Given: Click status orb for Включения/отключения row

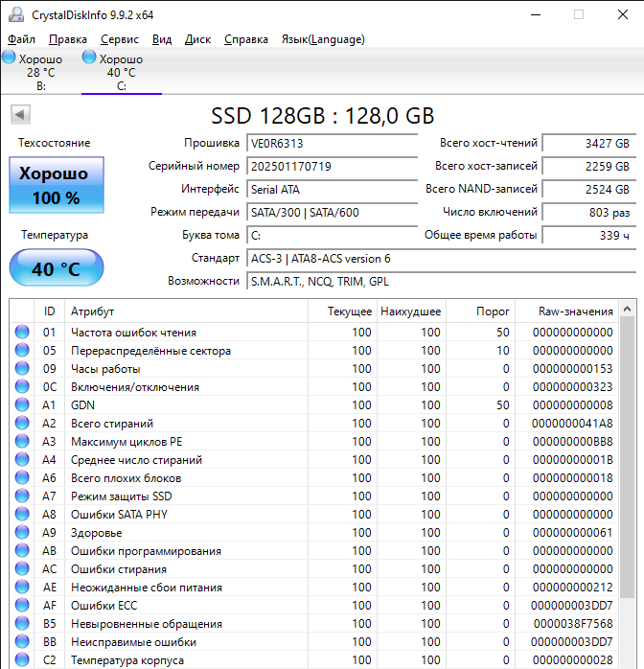Looking at the screenshot, I should (x=22, y=386).
